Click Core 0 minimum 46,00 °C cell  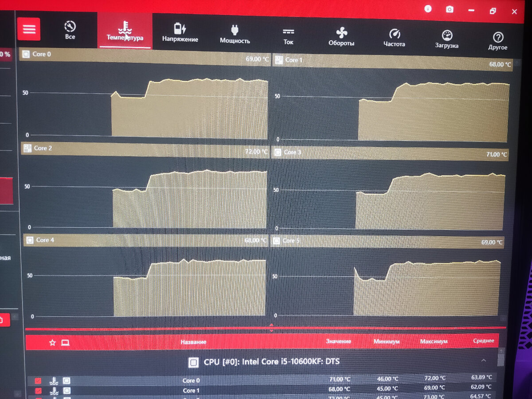tap(387, 379)
